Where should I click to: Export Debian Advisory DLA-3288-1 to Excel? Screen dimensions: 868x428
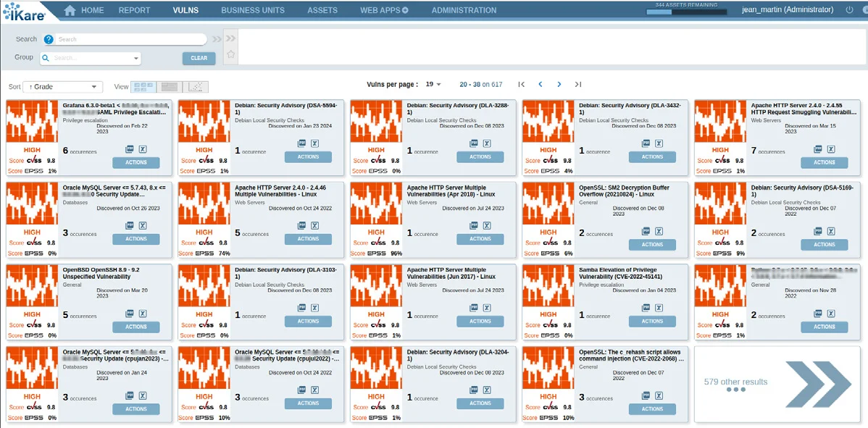point(487,143)
